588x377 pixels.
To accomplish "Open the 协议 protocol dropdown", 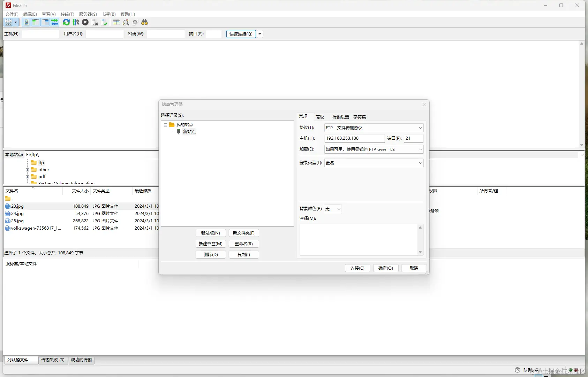I will point(374,128).
